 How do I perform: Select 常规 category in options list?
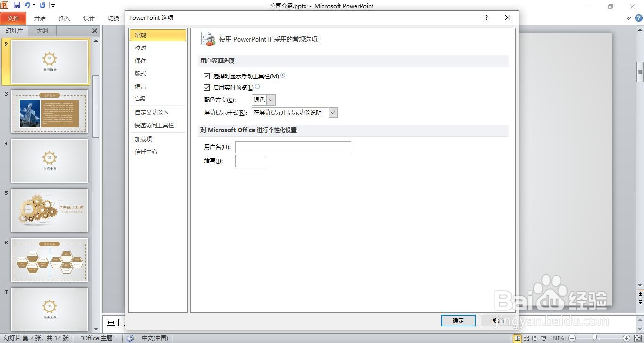(158, 35)
